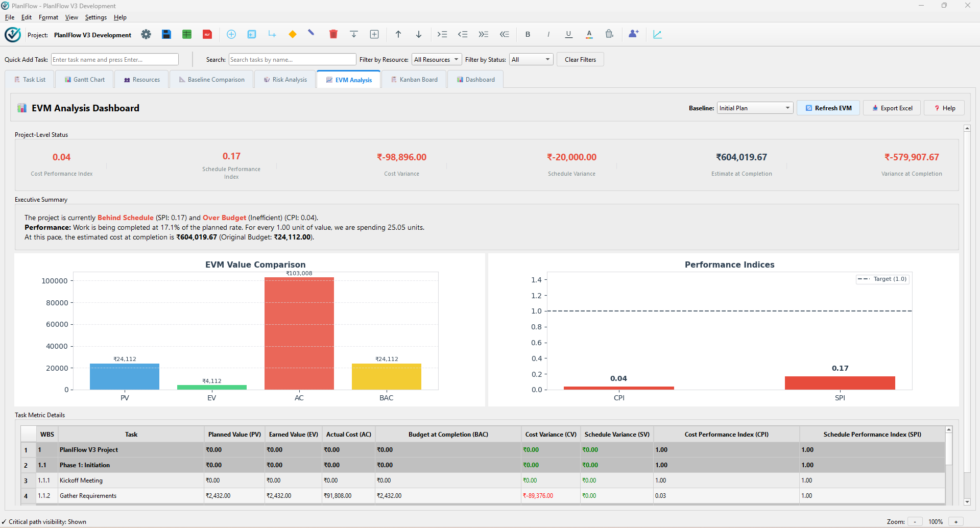Outdent the selected task

[x=463, y=34]
